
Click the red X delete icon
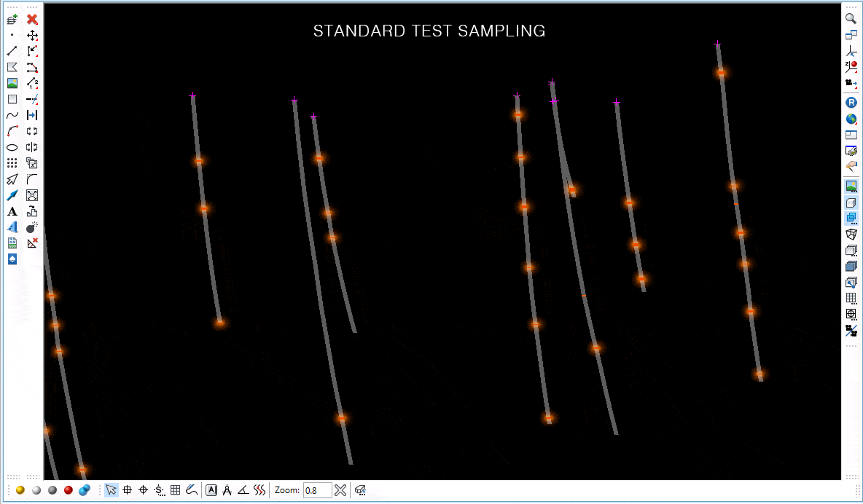coord(32,19)
